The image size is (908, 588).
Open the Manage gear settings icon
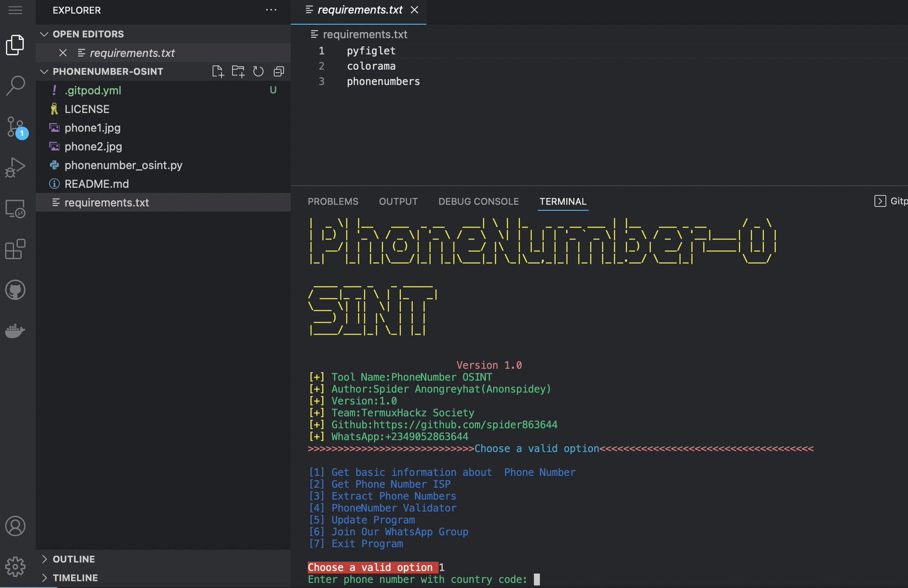[x=15, y=567]
